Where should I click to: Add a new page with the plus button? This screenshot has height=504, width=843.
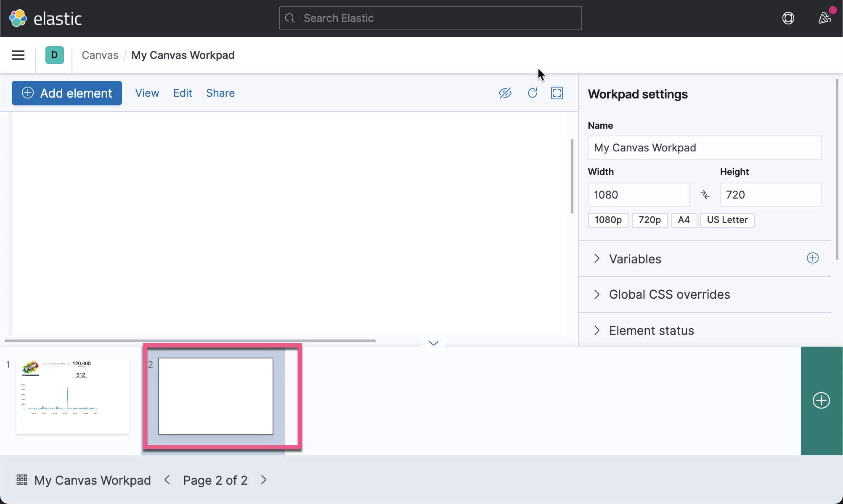(x=821, y=401)
